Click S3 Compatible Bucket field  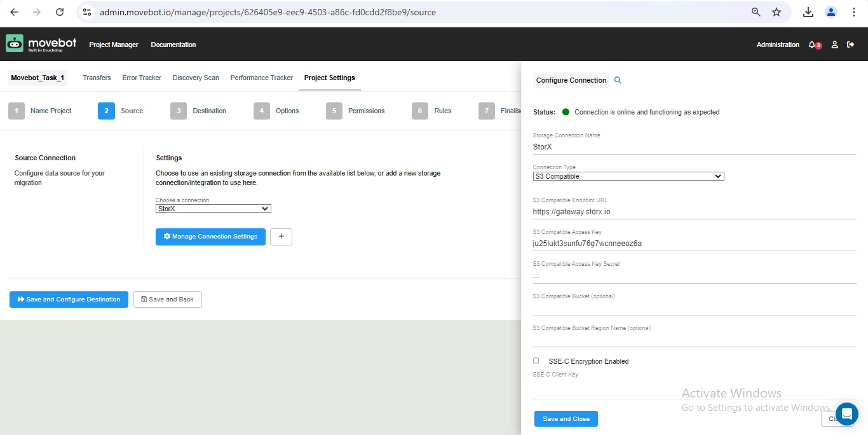(x=695, y=308)
